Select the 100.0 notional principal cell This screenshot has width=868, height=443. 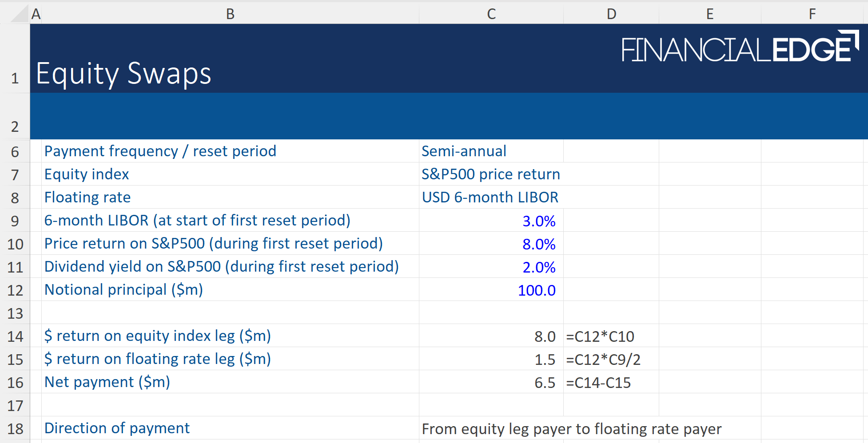coord(491,290)
